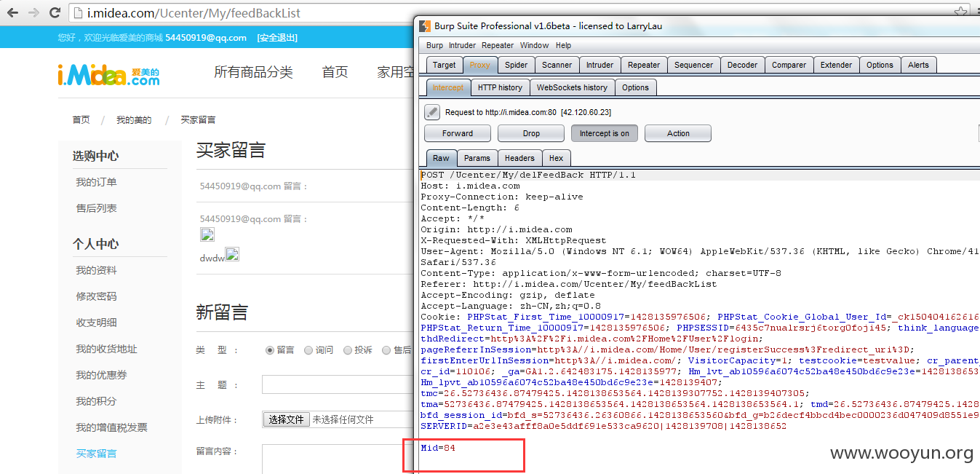The image size is (980, 474).
Task: Click the 首页 breadcrumb link
Action: (81, 120)
